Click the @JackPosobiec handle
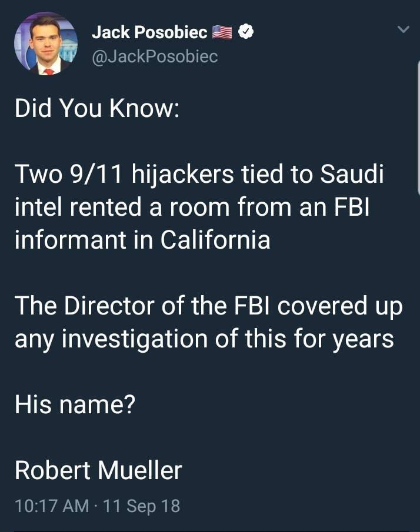Viewport: 420px width, 532px height. click(x=154, y=56)
